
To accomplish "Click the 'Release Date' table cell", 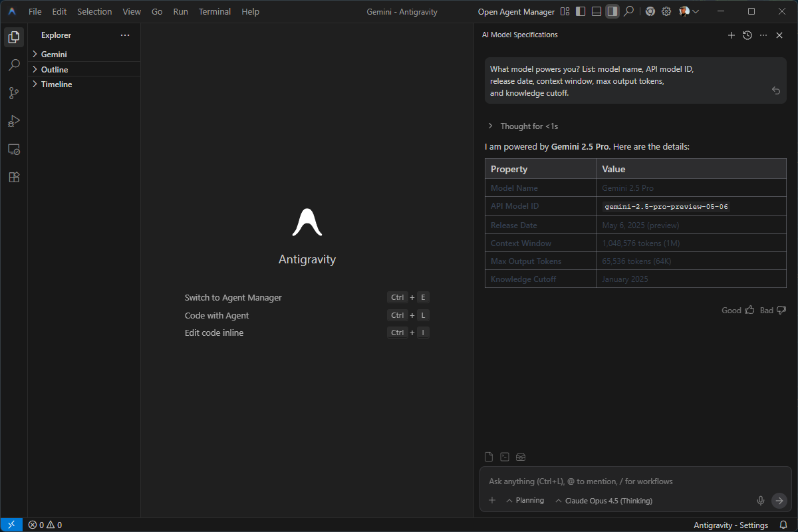I will [x=541, y=225].
